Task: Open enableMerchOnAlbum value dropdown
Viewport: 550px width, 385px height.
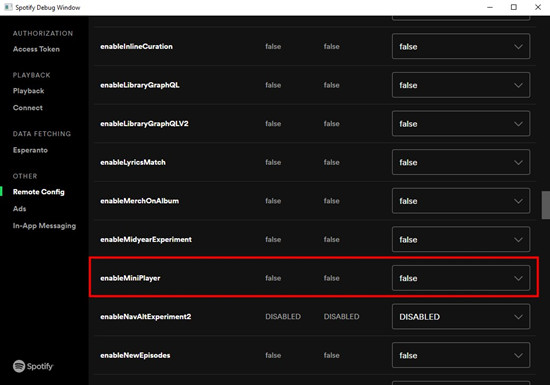Action: 461,201
